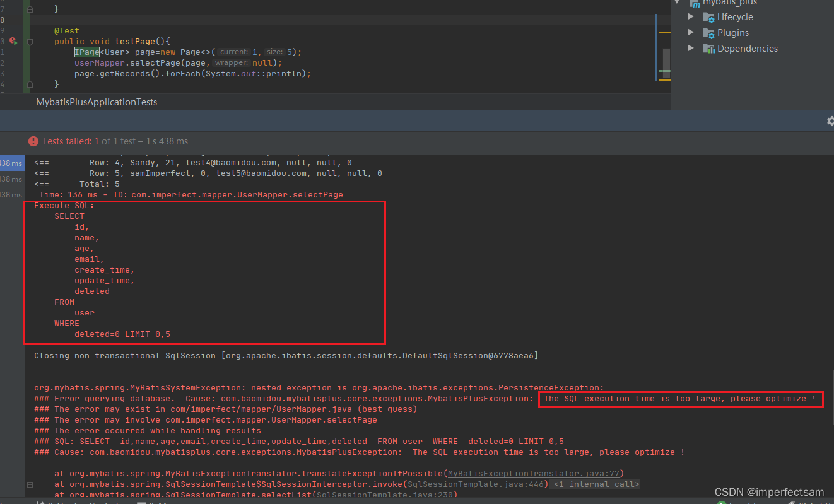Viewport: 834px width, 504px height.
Task: Run testPage via the gutter run icon
Action: (x=13, y=41)
